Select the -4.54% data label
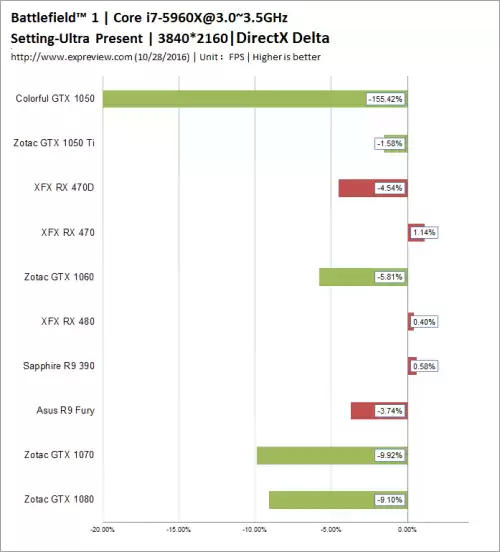The height and width of the screenshot is (552, 500). pos(389,188)
